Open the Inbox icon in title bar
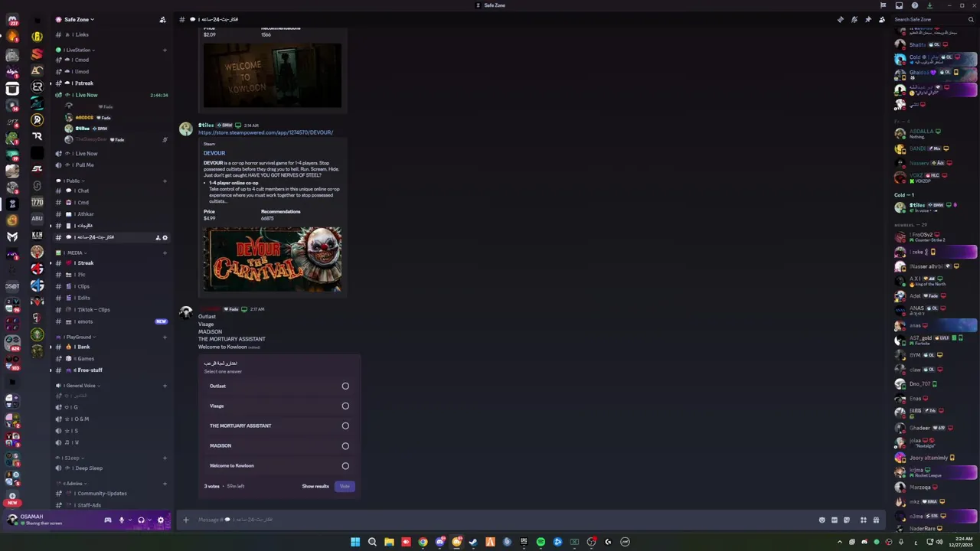 pos(900,5)
